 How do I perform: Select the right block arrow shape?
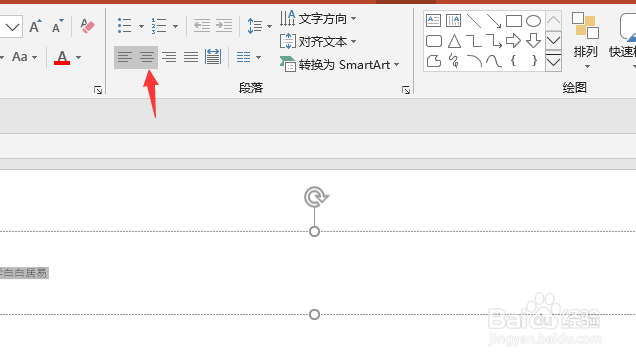point(514,41)
